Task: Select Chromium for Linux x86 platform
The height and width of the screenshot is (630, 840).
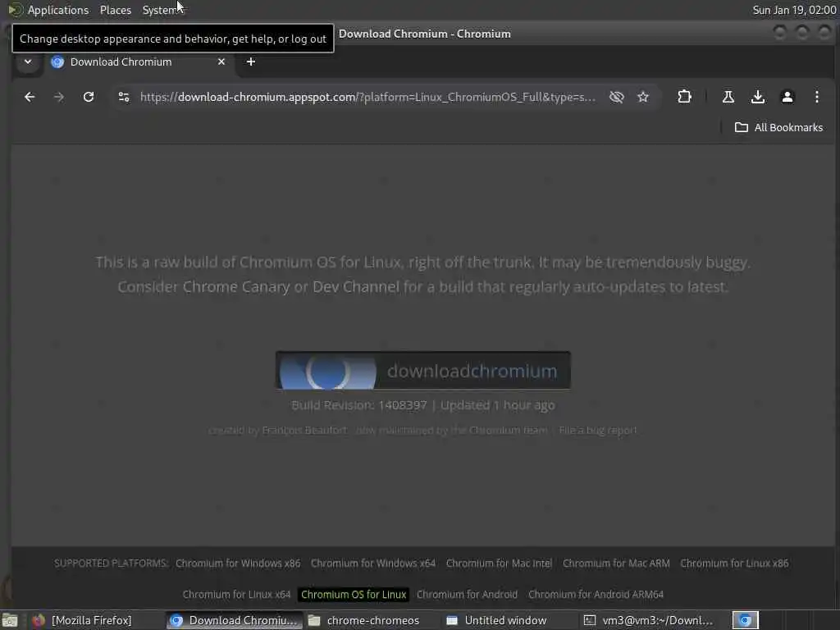Action: 734,563
